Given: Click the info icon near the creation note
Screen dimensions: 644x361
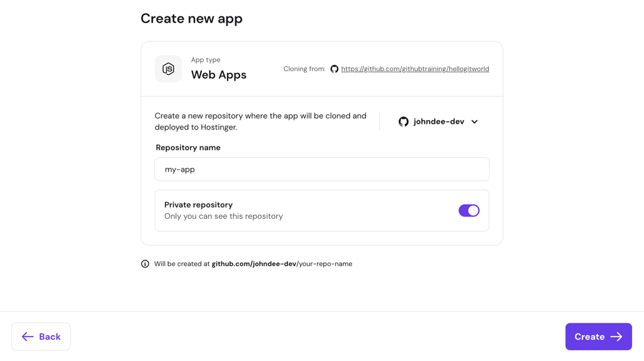Looking at the screenshot, I should 145,264.
